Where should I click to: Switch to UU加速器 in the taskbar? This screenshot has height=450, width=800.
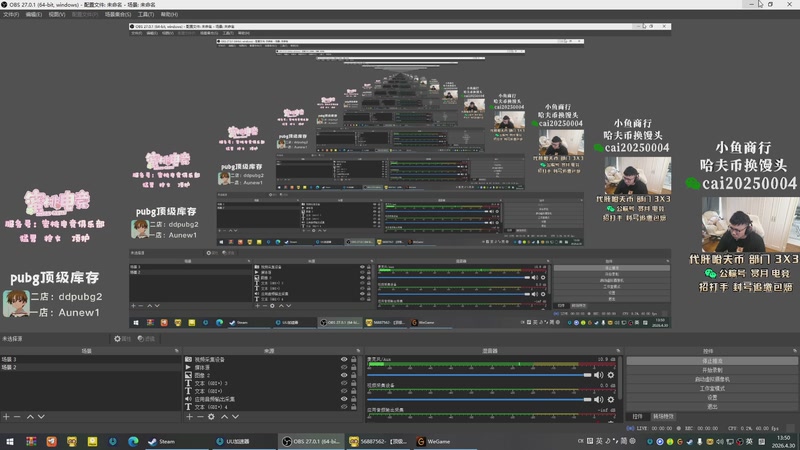[244, 441]
